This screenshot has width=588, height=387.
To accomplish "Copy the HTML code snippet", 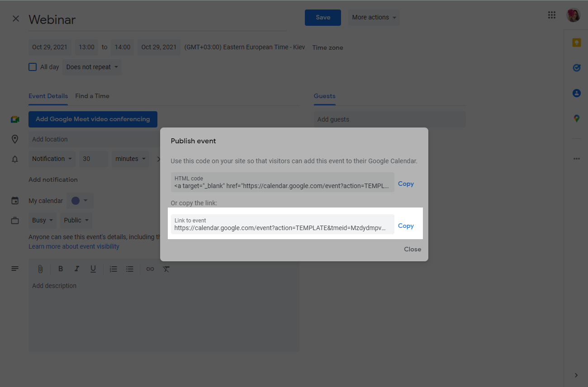I will (406, 184).
